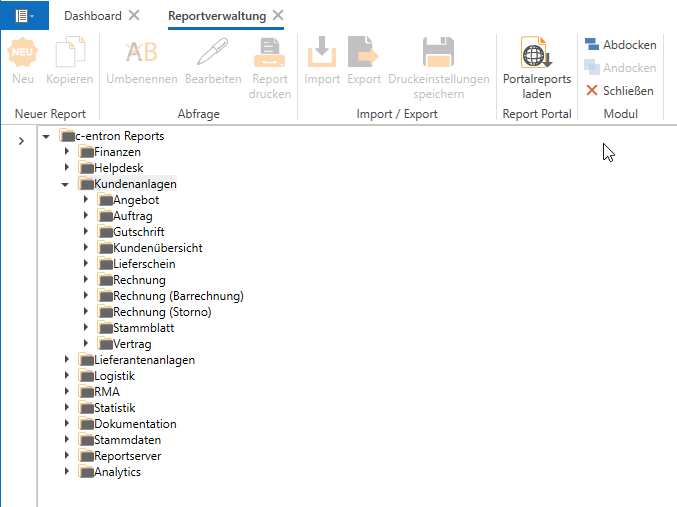Expand the collapsed side panel chevron

coord(21,141)
